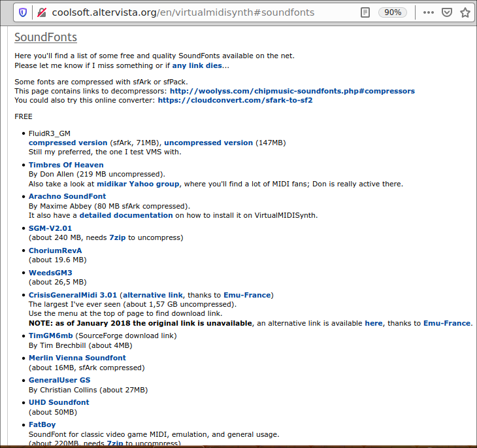
Task: Open the GeneralUser GS link
Action: (59, 380)
